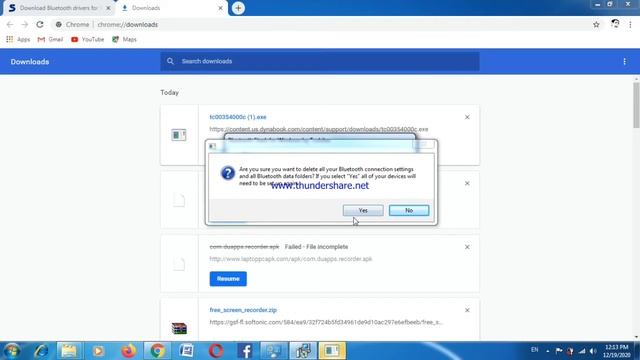Click the tc00354000c exe file icon
640x360 pixels.
point(179,135)
